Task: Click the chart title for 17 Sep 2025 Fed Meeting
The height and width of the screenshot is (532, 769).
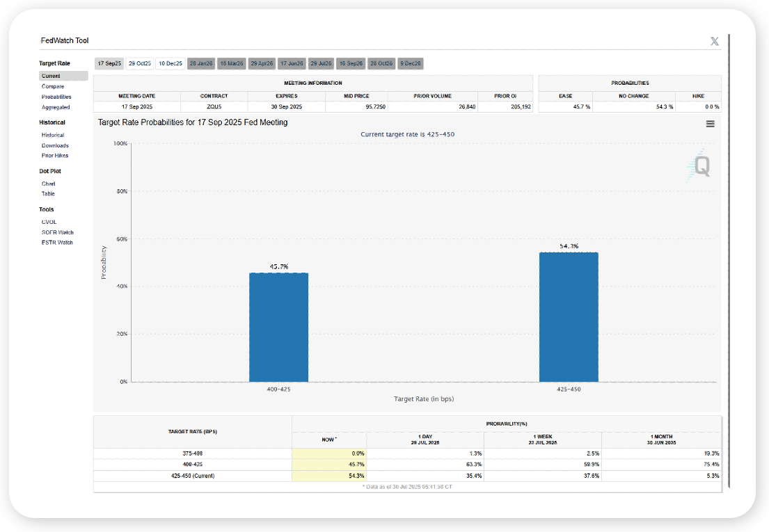Action: tap(193, 122)
